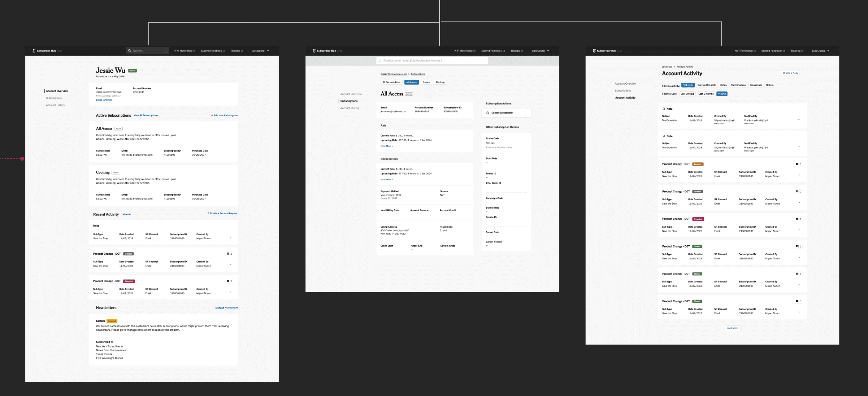
Task: Click the Manage Newsletters link
Action: pyautogui.click(x=226, y=308)
